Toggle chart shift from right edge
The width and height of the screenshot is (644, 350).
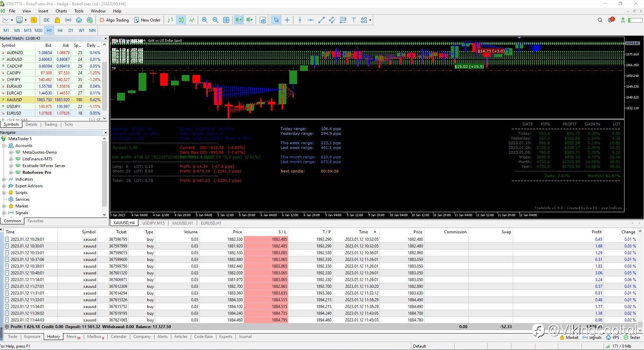point(249,20)
